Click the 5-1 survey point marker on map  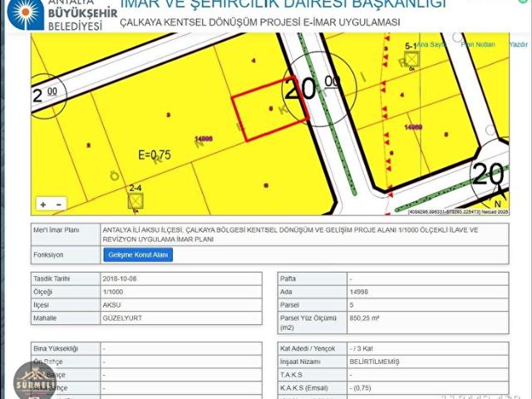click(412, 60)
